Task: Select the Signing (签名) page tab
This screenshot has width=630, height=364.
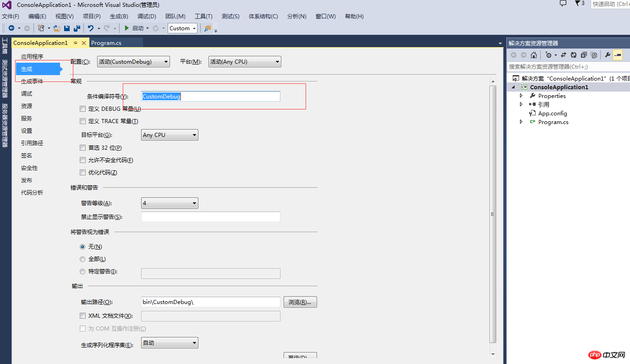Action: [x=27, y=156]
